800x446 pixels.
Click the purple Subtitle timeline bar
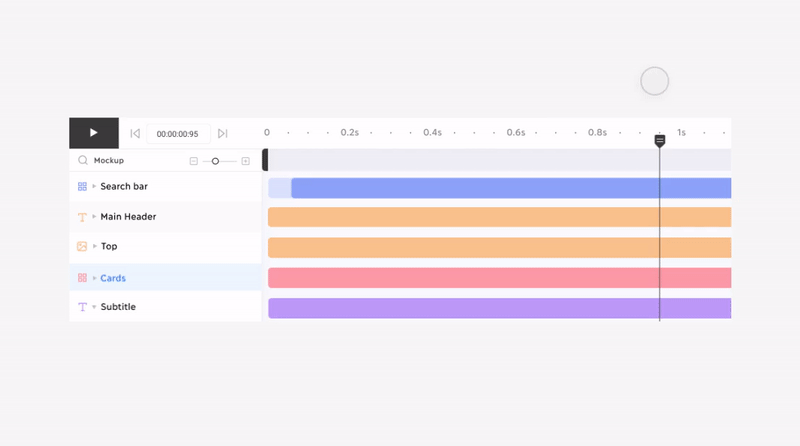point(499,308)
